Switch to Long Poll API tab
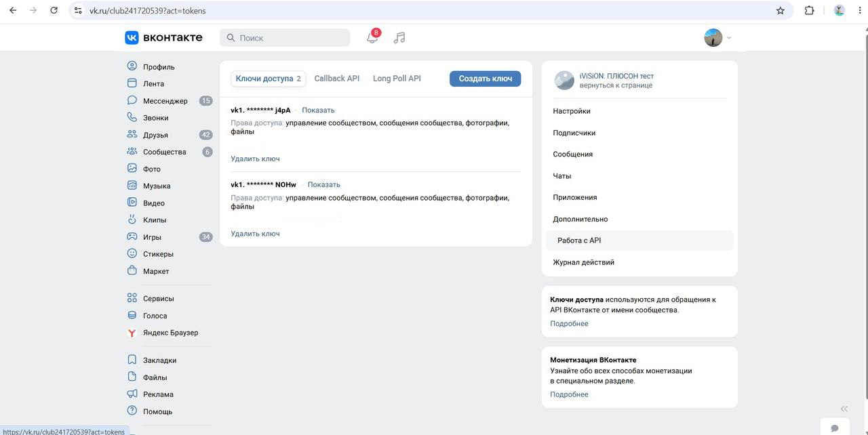Image resolution: width=868 pixels, height=435 pixels. [x=397, y=79]
